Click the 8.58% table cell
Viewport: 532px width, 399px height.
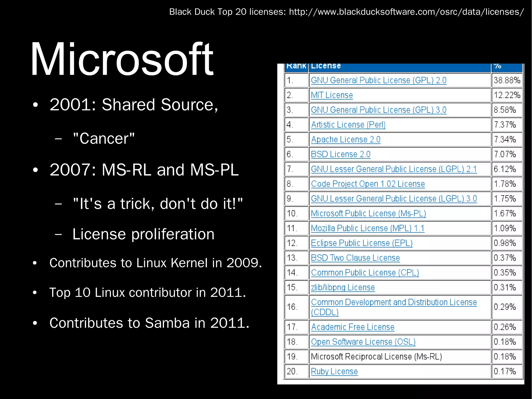pos(507,110)
